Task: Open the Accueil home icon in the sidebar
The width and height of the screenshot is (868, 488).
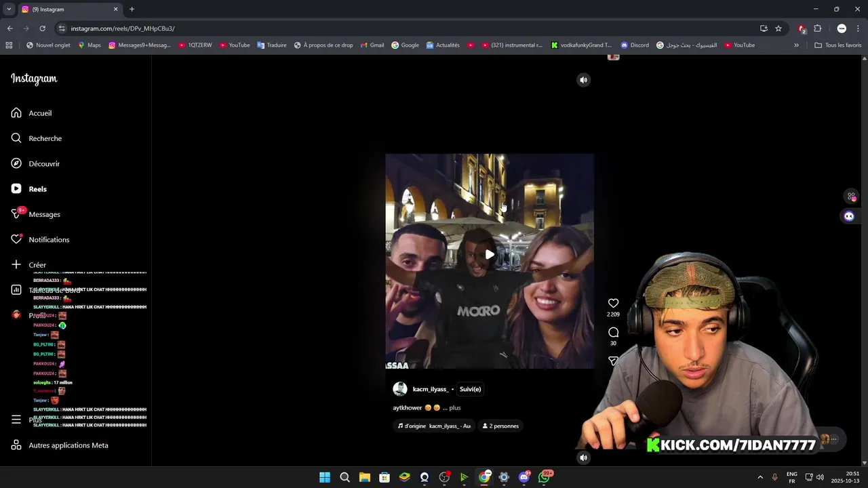Action: click(x=16, y=113)
